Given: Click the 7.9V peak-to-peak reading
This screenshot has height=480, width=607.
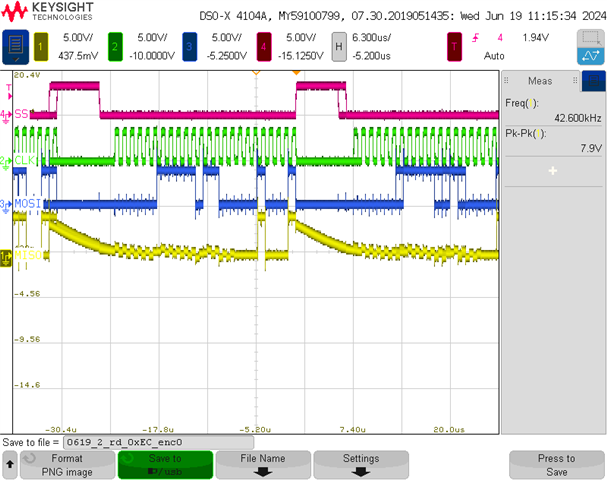Looking at the screenshot, I should [x=591, y=148].
